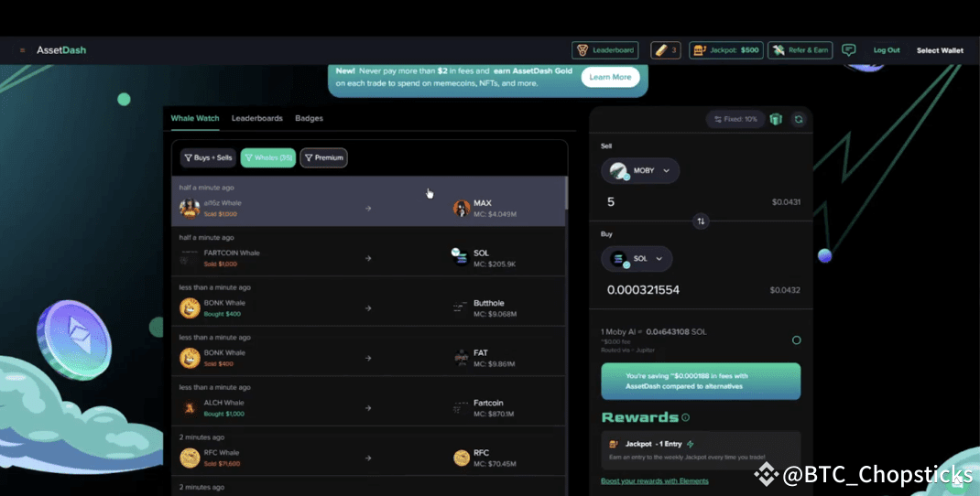Swap sell and buy tokens with arrows icon
The image size is (980, 496).
point(701,221)
